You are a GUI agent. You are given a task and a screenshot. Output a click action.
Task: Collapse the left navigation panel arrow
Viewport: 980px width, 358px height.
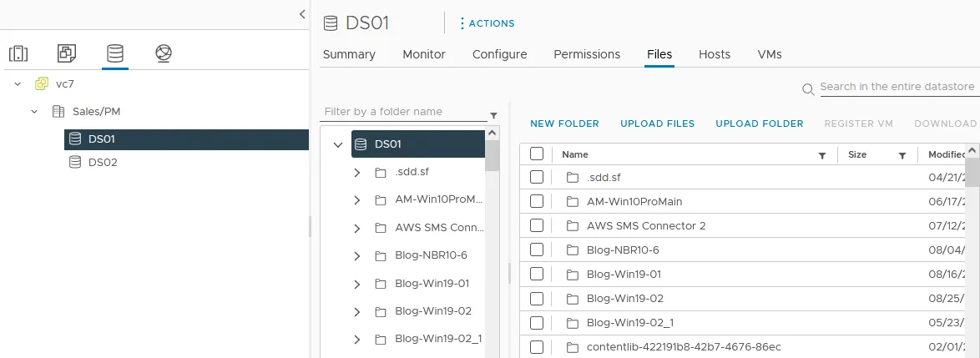click(302, 14)
